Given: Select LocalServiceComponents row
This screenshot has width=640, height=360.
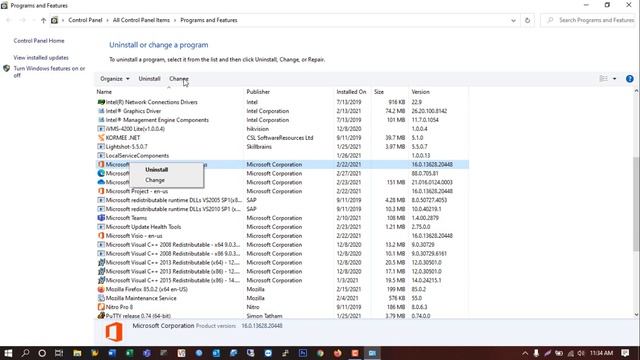Looking at the screenshot, I should (x=282, y=156).
